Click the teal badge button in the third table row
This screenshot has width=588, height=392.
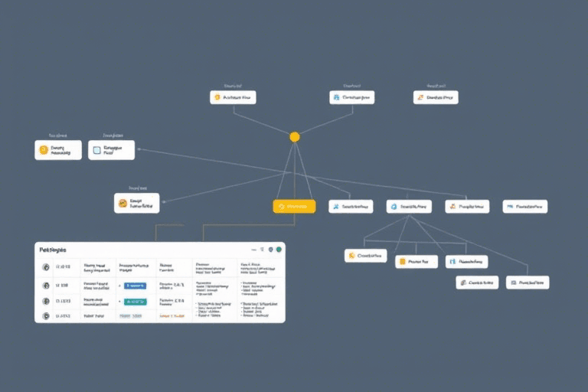(x=135, y=302)
